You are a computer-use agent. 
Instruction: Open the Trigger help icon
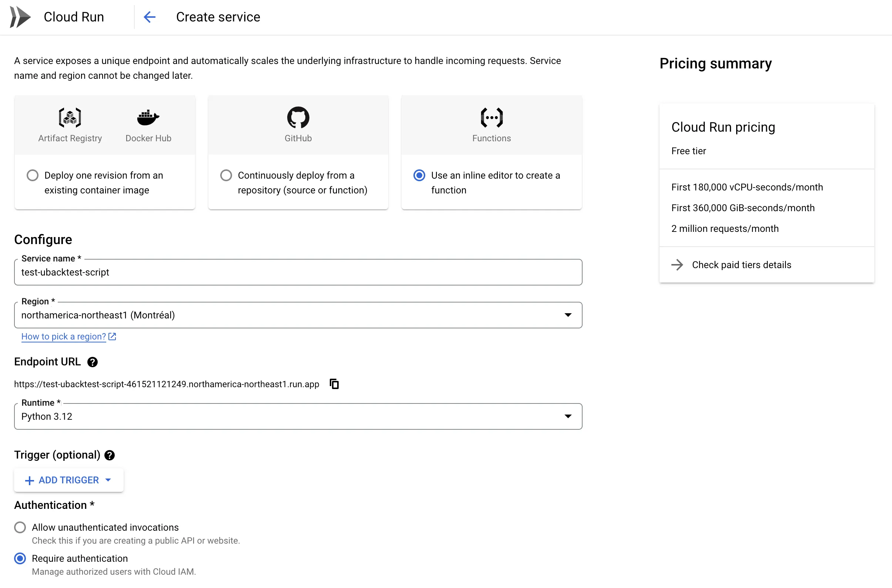[x=109, y=455]
